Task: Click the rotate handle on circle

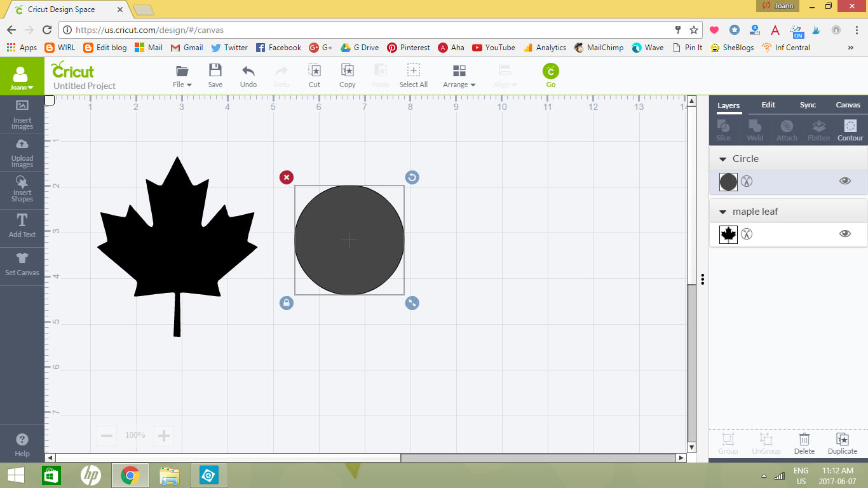Action: coord(412,177)
